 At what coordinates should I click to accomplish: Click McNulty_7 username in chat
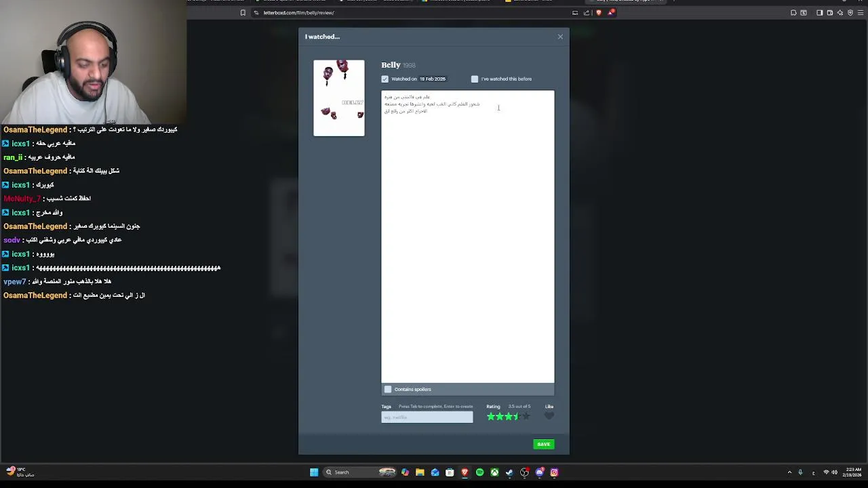tap(22, 199)
